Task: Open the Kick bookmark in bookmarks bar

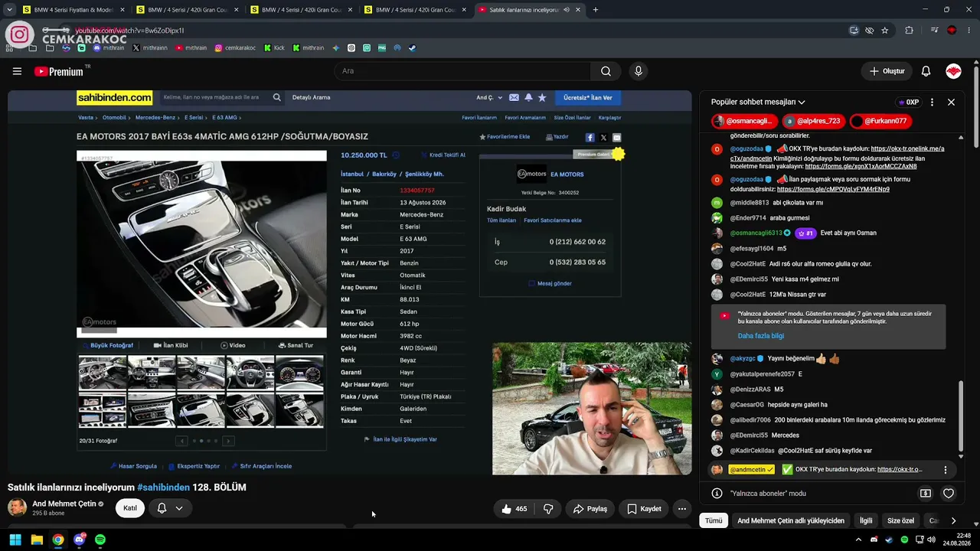Action: [x=273, y=47]
